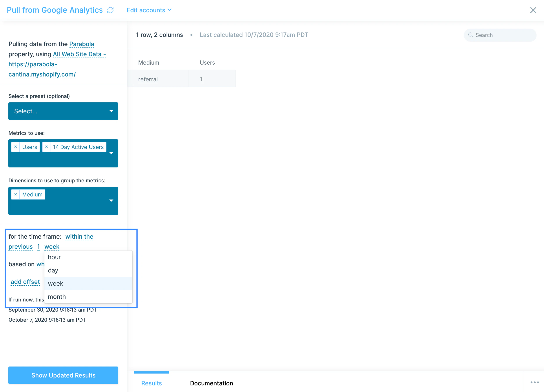Expand the Dimensions dropdown arrow
This screenshot has width=544, height=392.
click(x=111, y=201)
